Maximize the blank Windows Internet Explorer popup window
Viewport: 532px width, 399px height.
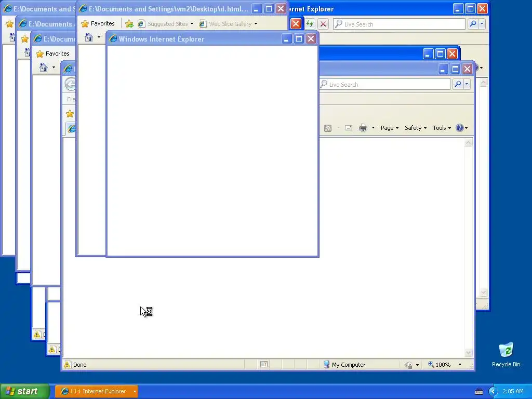(299, 39)
